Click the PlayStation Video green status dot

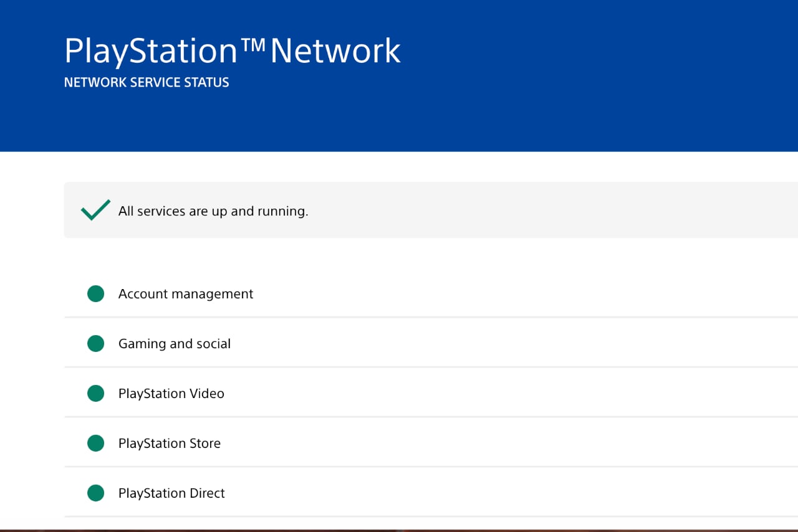[x=95, y=393]
